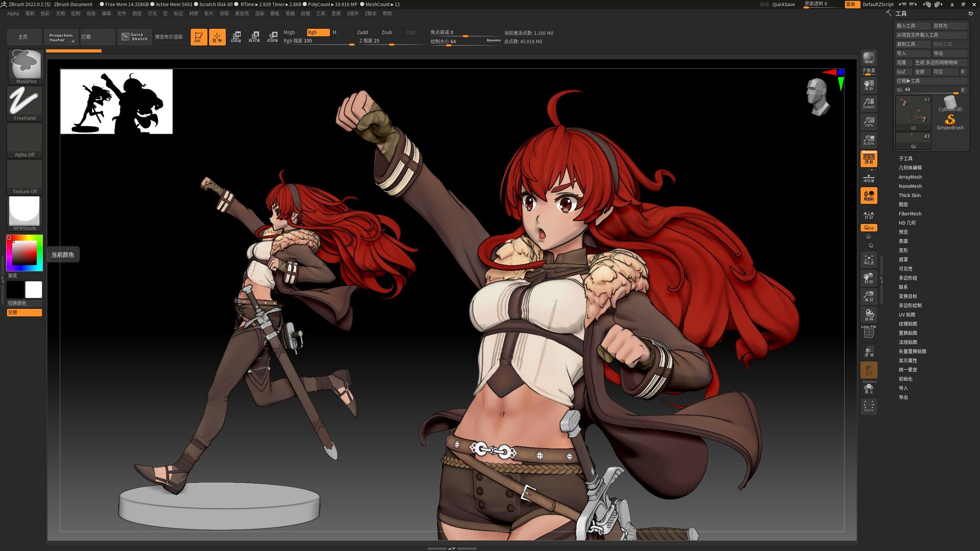Screen dimensions: 980x551
Task: Click the Scroll document hand icon
Action: [869, 85]
